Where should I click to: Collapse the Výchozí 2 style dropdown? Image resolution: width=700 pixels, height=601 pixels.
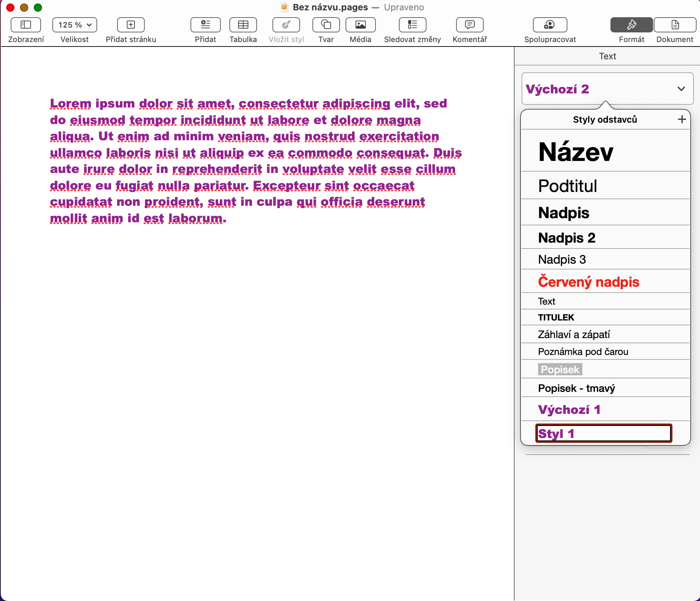coord(681,89)
